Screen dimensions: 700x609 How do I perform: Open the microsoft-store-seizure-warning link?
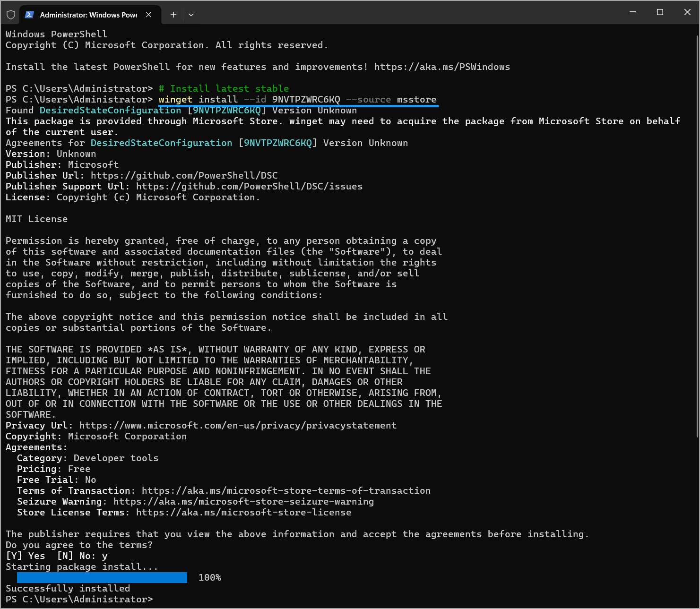pyautogui.click(x=243, y=501)
